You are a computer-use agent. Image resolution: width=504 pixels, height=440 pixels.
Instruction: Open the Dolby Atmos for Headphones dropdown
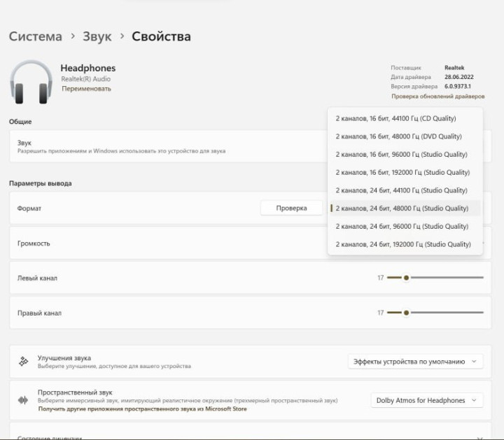[426, 400]
